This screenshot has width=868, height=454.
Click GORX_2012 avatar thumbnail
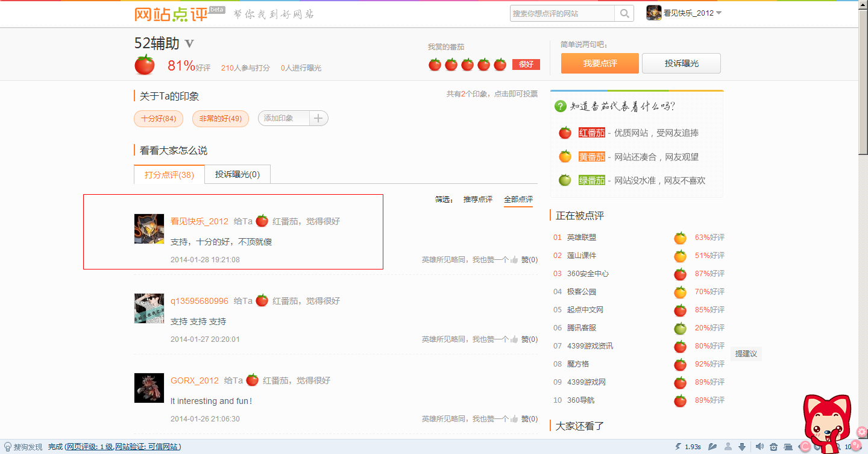coord(149,388)
